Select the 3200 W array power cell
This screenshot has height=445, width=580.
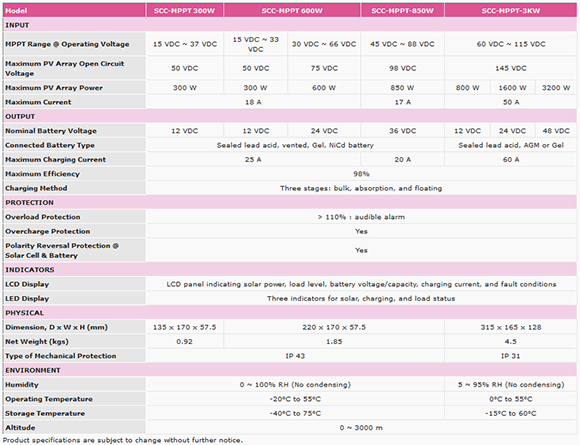[x=556, y=88]
